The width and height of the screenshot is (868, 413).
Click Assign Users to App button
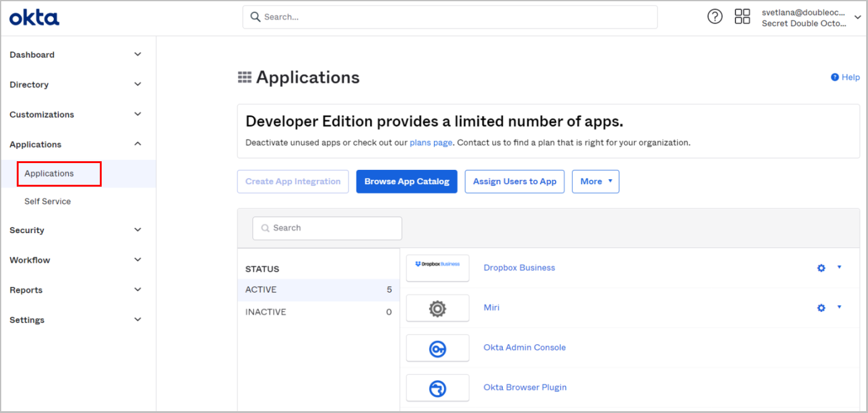[515, 182]
